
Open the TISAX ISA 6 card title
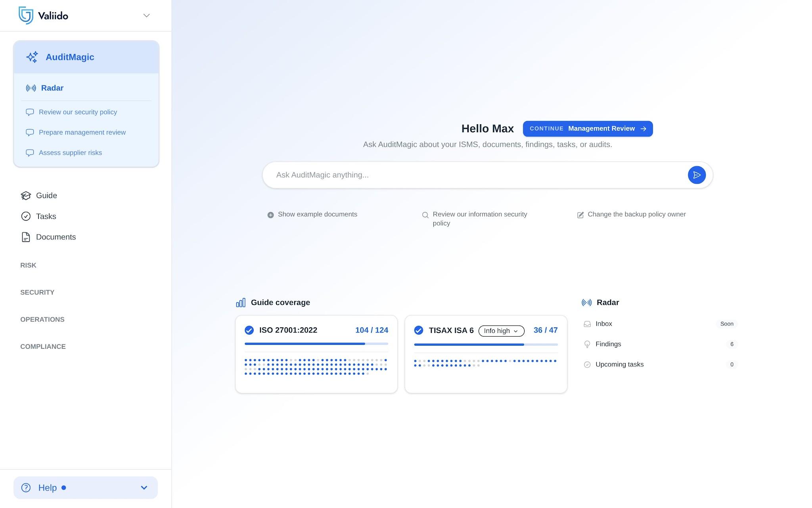tap(451, 330)
